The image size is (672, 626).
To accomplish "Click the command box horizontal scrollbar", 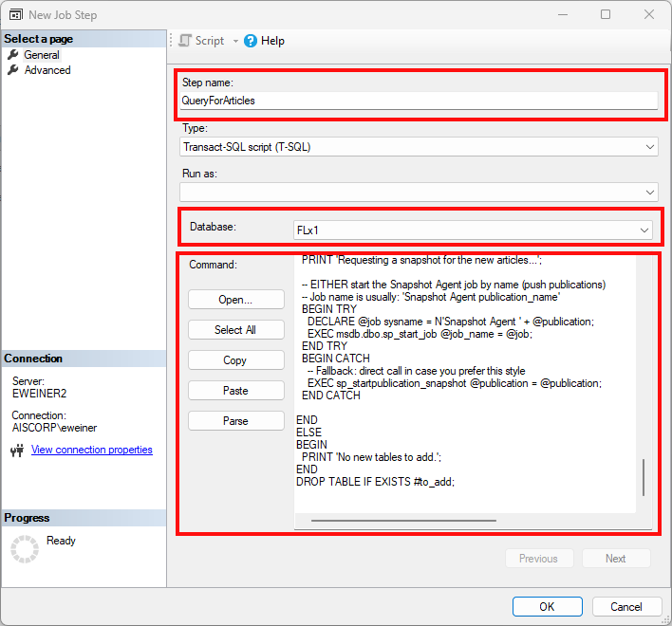I will point(403,520).
